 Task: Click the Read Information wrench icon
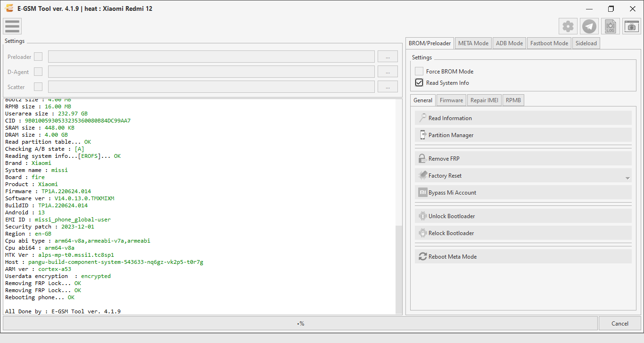[422, 118]
